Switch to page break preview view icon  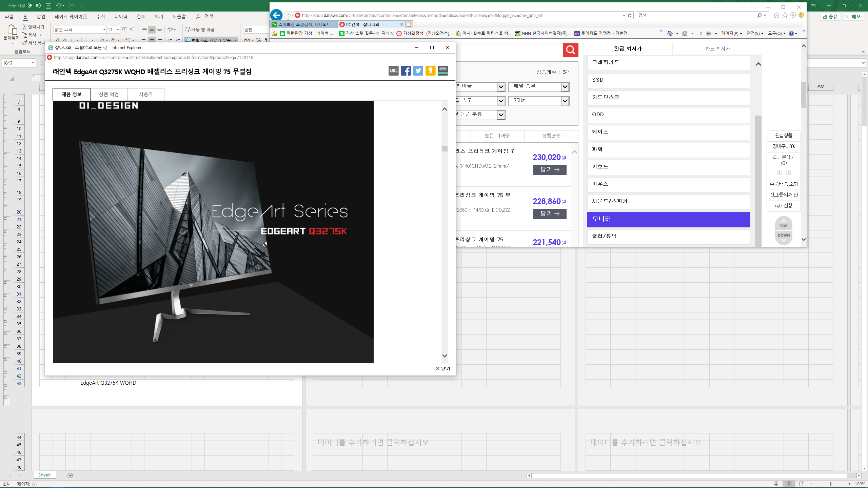coord(802,484)
